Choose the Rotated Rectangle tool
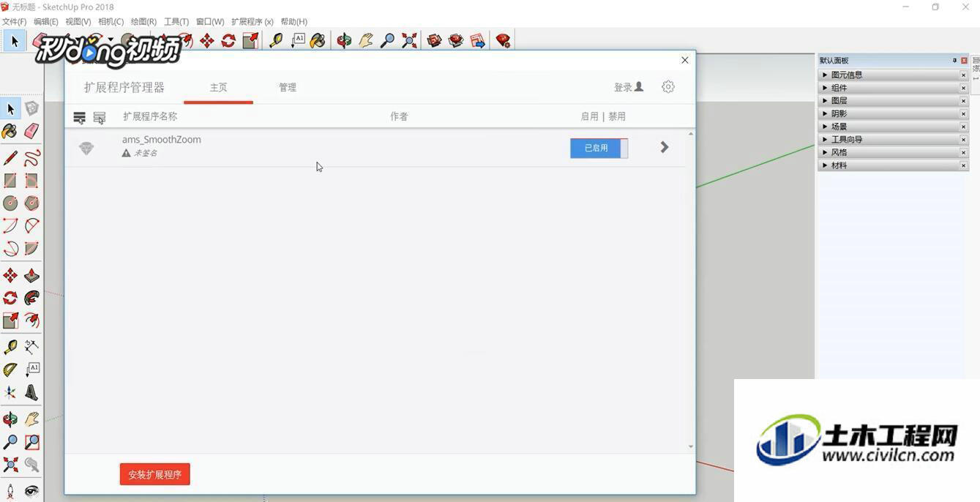 [31, 181]
